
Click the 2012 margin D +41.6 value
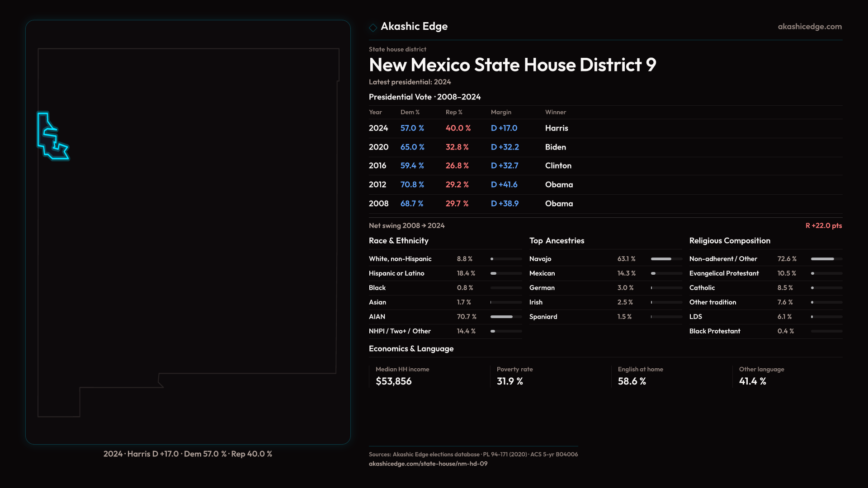pos(504,185)
